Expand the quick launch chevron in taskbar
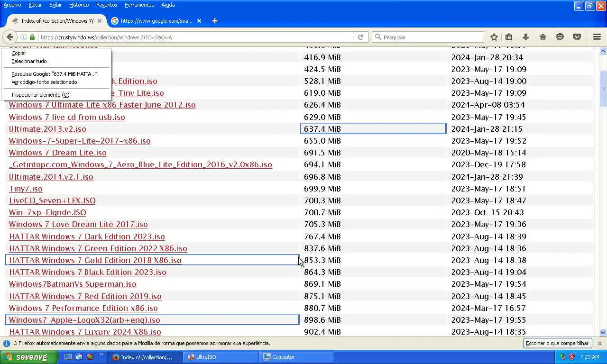 tap(101, 355)
